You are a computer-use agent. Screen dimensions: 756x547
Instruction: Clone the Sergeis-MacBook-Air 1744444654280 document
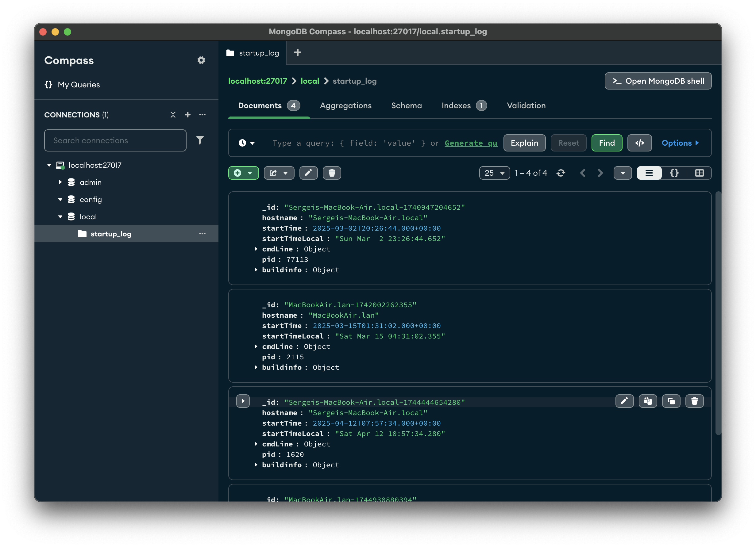coord(671,401)
